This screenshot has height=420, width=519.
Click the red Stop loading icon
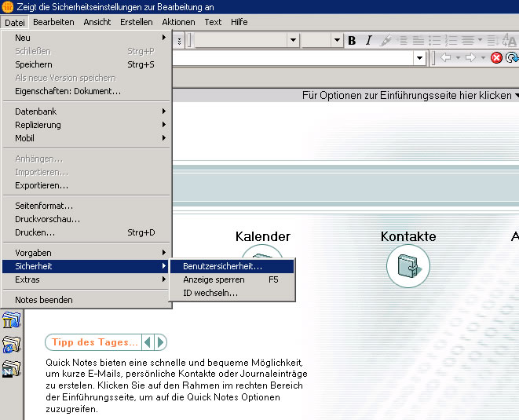coord(496,57)
